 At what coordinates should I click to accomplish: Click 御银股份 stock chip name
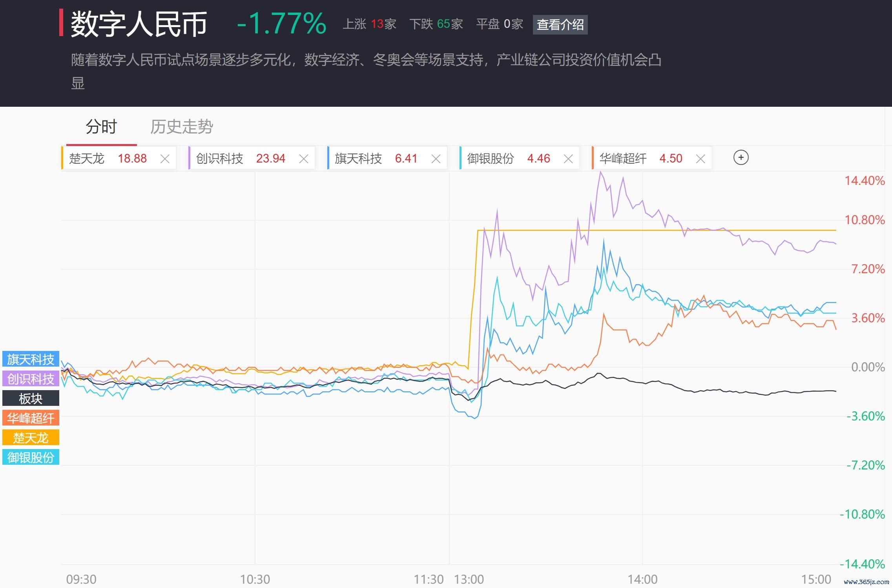point(490,159)
